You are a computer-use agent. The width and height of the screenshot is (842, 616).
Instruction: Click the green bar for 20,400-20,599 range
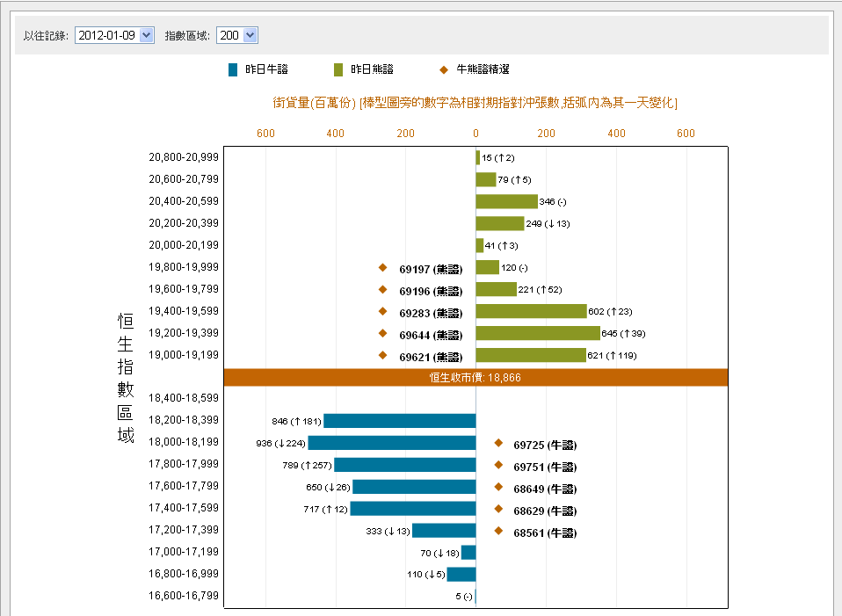point(506,201)
